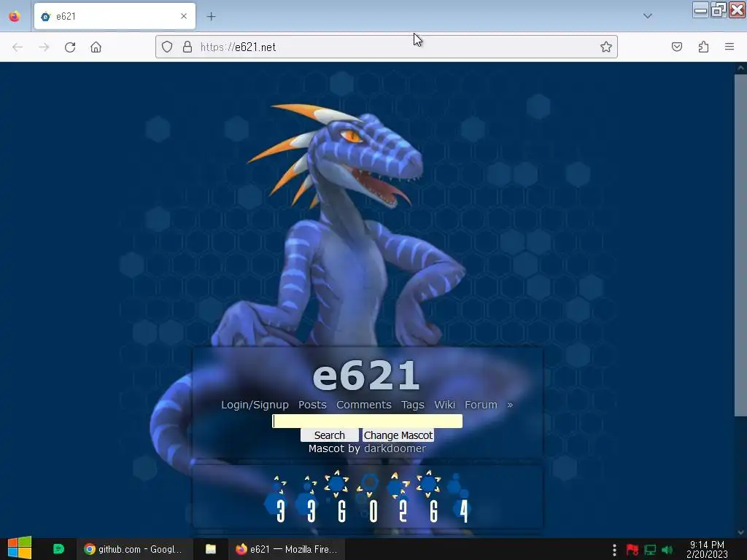
Task: Click the Search button
Action: click(329, 435)
